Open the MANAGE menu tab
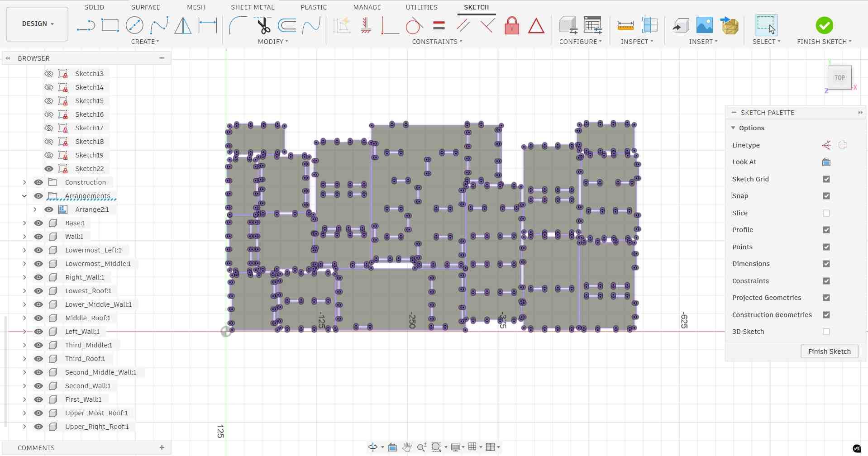The width and height of the screenshot is (868, 456). [367, 7]
